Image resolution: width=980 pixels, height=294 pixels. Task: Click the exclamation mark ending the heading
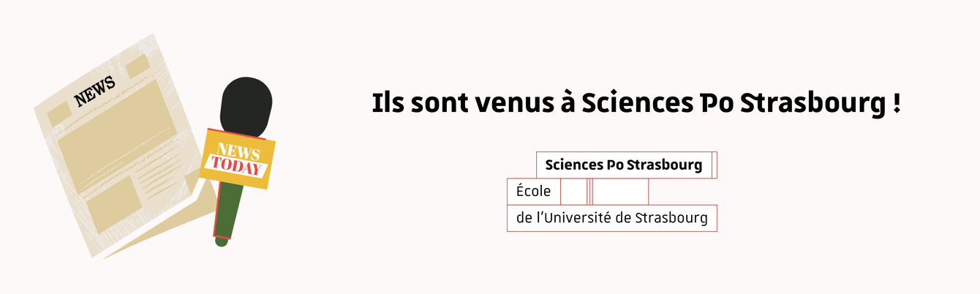[x=896, y=104]
